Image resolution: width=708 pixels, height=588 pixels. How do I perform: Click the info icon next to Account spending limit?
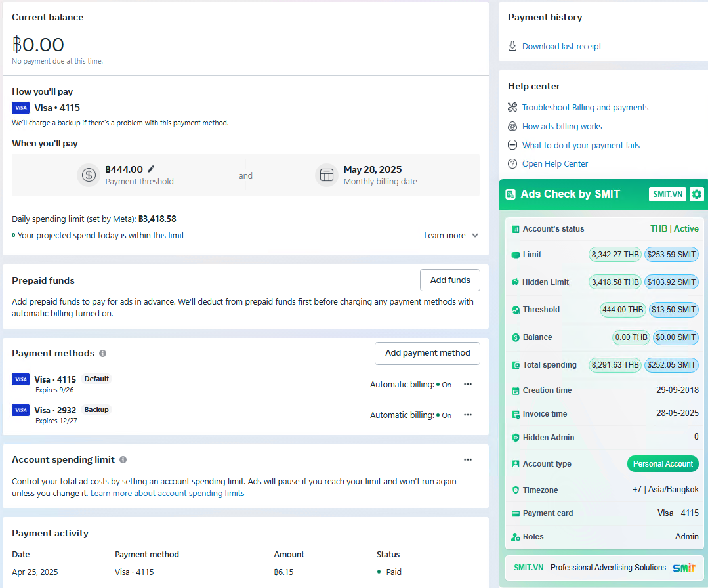(x=123, y=460)
